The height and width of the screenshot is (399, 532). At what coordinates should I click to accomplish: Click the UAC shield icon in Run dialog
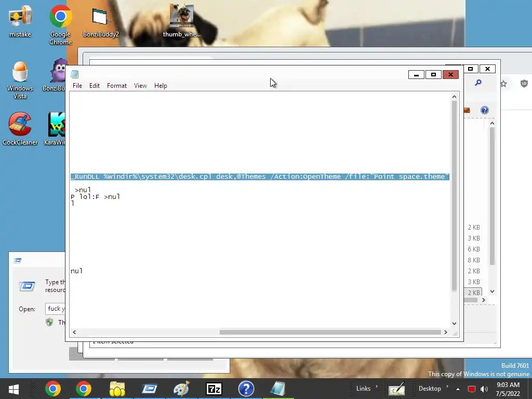coord(49,322)
